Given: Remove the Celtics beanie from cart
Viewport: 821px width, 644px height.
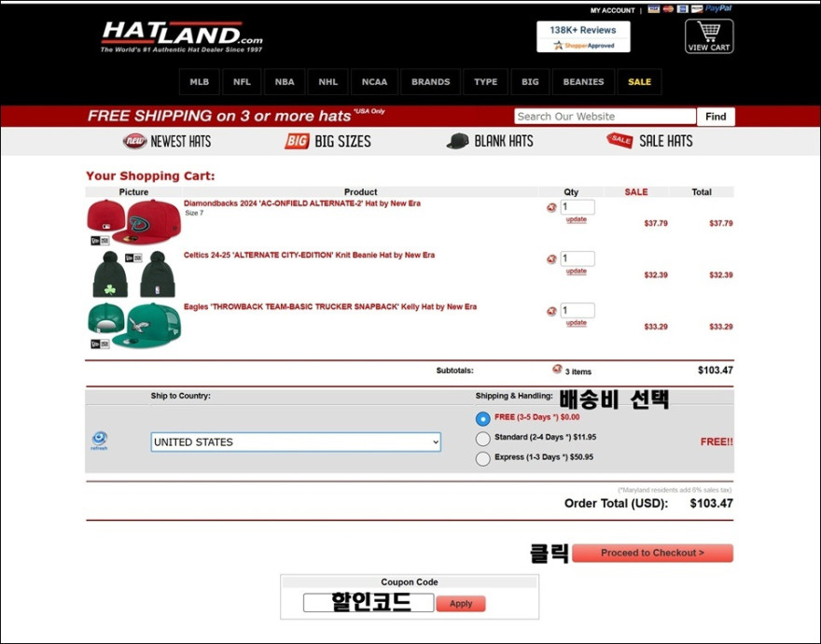Looking at the screenshot, I should point(551,259).
